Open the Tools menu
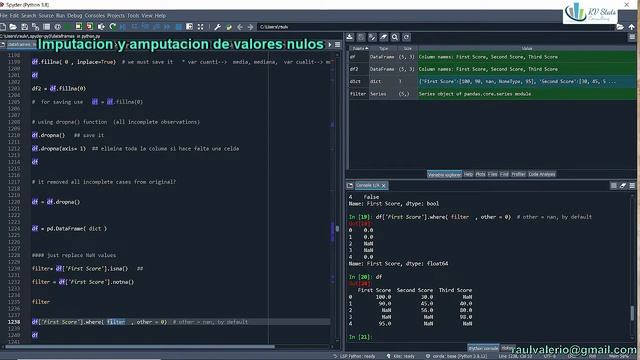 pyautogui.click(x=133, y=16)
